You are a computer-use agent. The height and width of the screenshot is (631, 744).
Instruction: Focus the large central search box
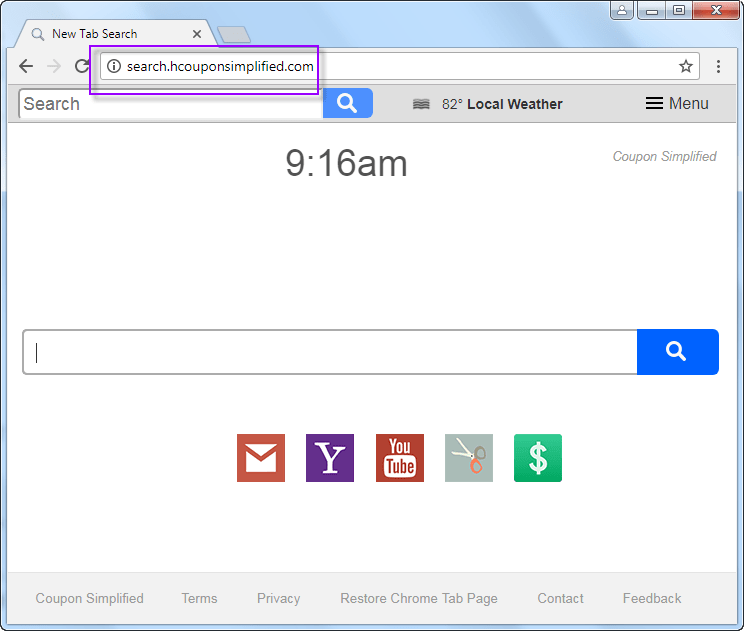pos(330,352)
